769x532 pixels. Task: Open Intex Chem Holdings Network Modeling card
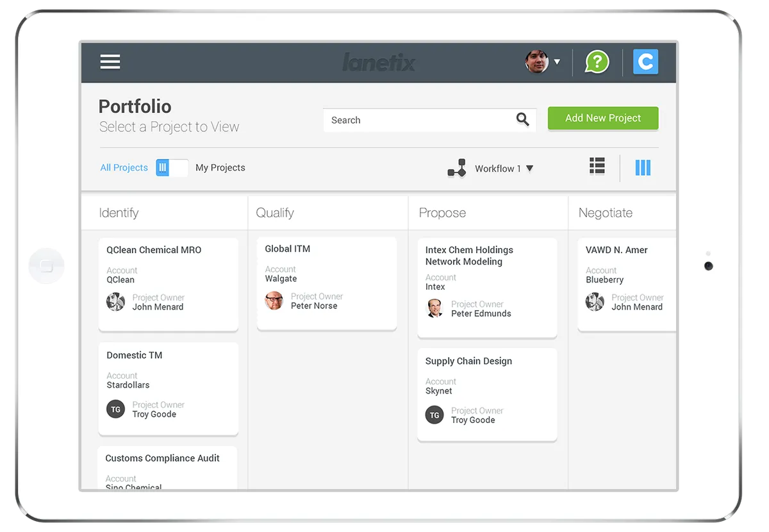[487, 288]
